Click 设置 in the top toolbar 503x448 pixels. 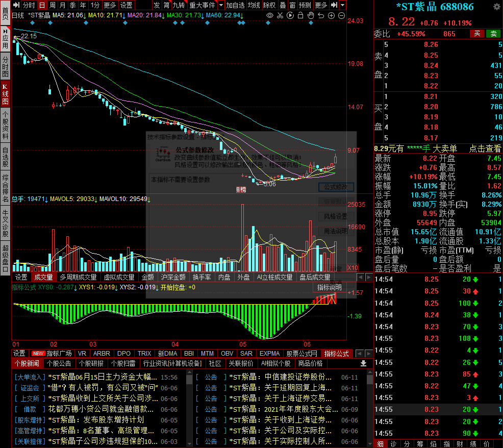click(126, 5)
